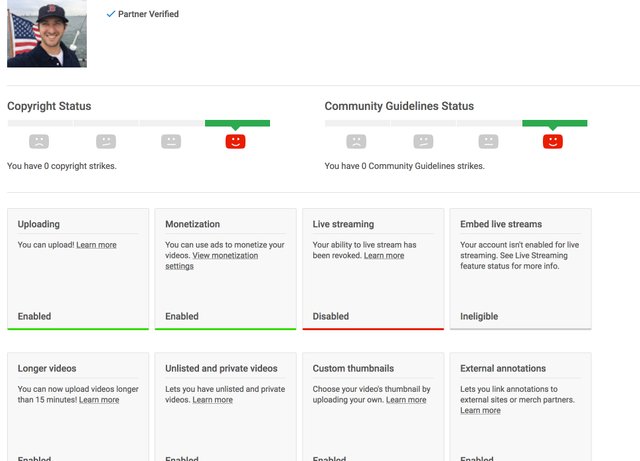Open View monetization settings link
The image size is (640, 461).
pyautogui.click(x=211, y=261)
